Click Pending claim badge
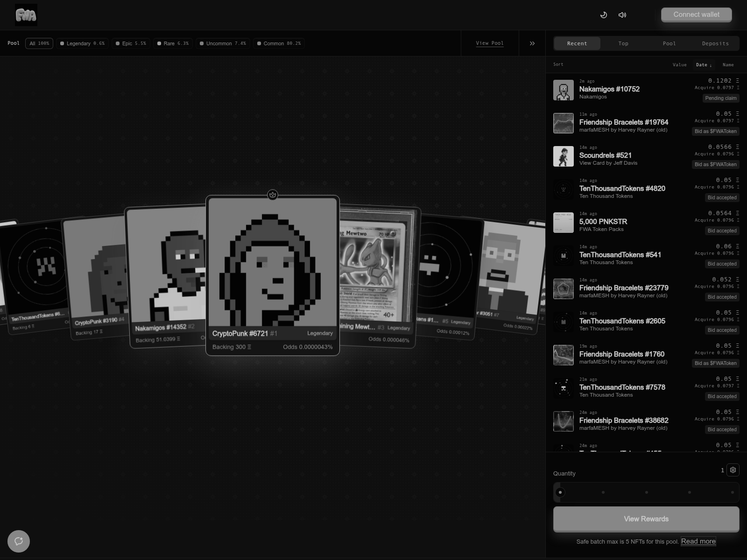 point(721,98)
